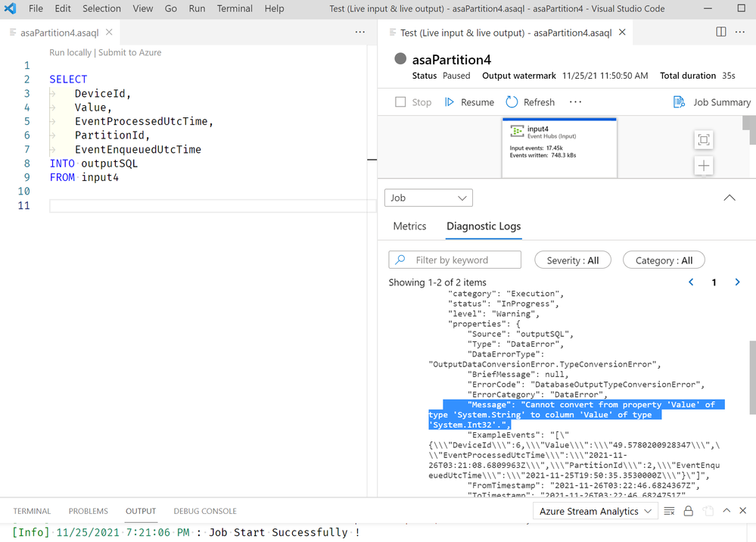Select the Test (Live input & live output) tab
This screenshot has height=542, width=756.
[506, 33]
